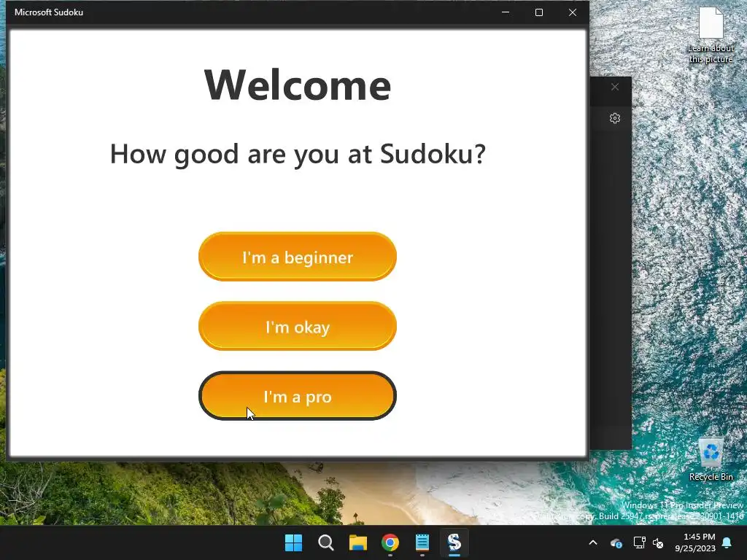Select "Learn about this picture" desktop icon

(x=711, y=35)
